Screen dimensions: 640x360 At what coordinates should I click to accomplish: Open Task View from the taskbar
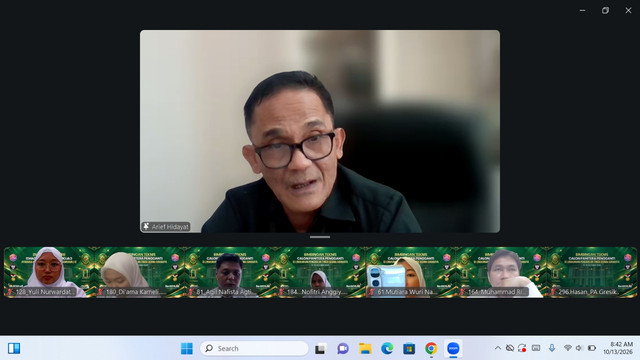click(320, 349)
